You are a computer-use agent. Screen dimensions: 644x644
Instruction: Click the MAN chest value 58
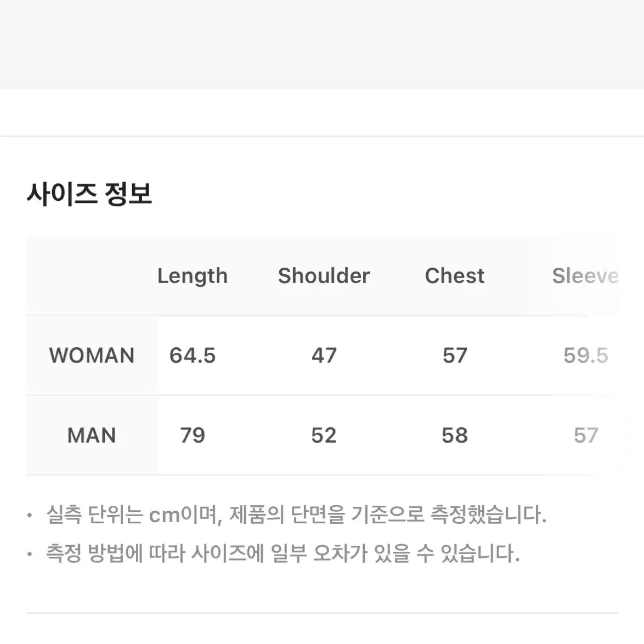(x=455, y=436)
